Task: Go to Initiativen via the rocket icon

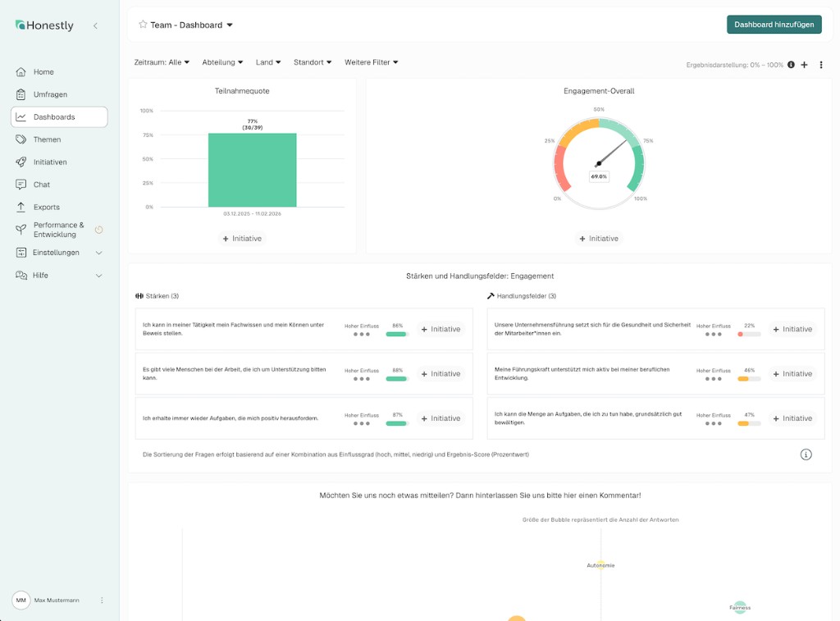Action: (20, 162)
